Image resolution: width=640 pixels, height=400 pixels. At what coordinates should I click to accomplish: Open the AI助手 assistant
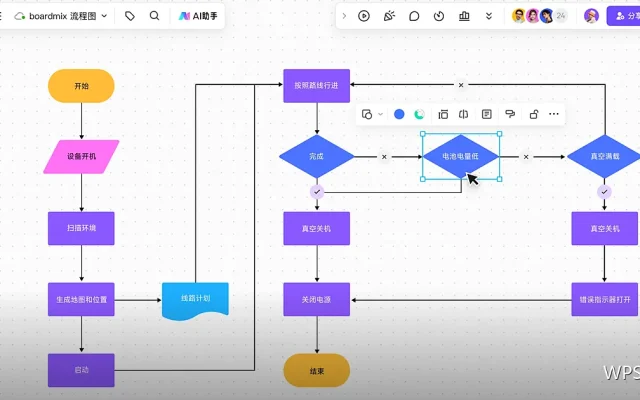[x=198, y=16]
